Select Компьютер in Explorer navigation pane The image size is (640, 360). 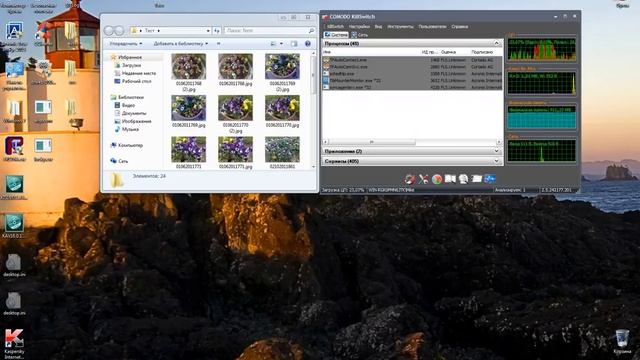(127, 145)
